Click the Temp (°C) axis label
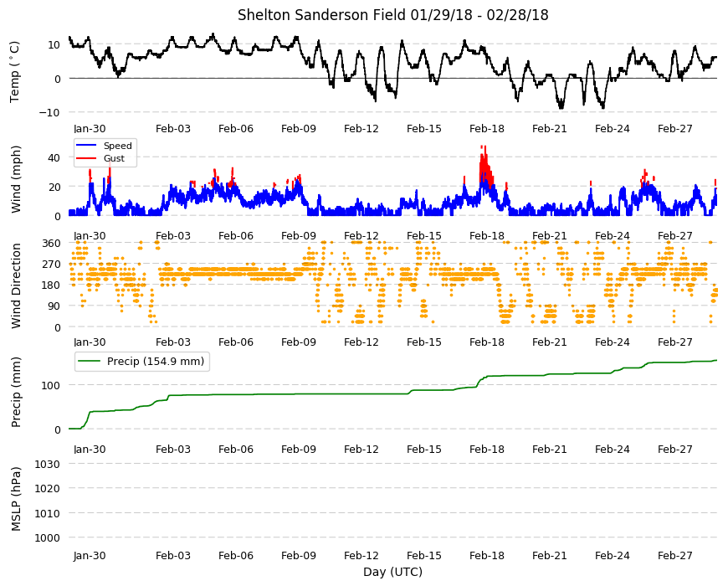The width and height of the screenshot is (728, 586). 15,71
